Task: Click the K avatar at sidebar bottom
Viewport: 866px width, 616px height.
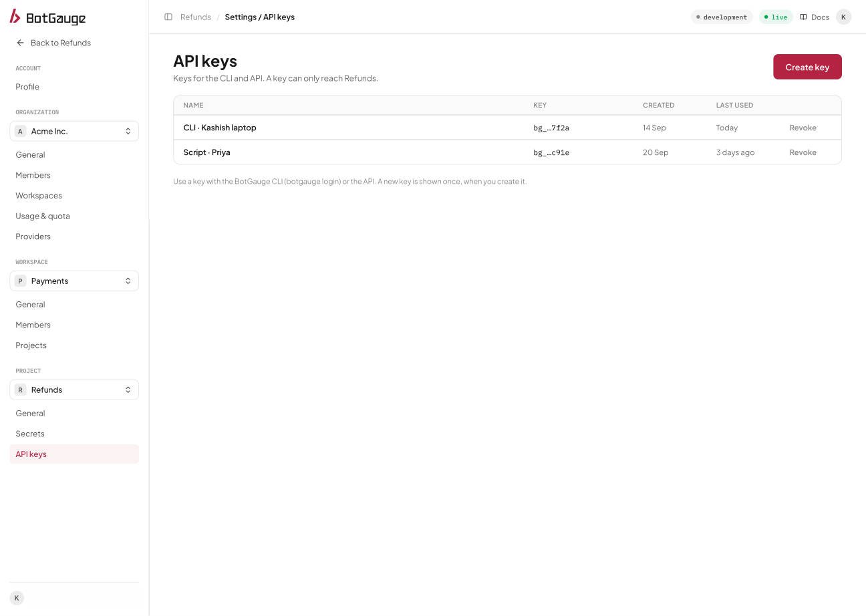Action: click(x=17, y=598)
